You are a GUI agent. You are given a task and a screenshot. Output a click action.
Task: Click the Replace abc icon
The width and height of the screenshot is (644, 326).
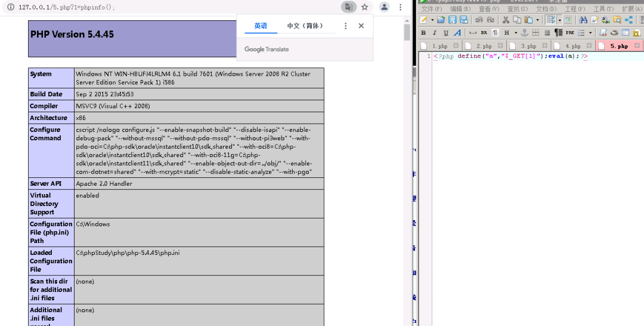tap(606, 20)
